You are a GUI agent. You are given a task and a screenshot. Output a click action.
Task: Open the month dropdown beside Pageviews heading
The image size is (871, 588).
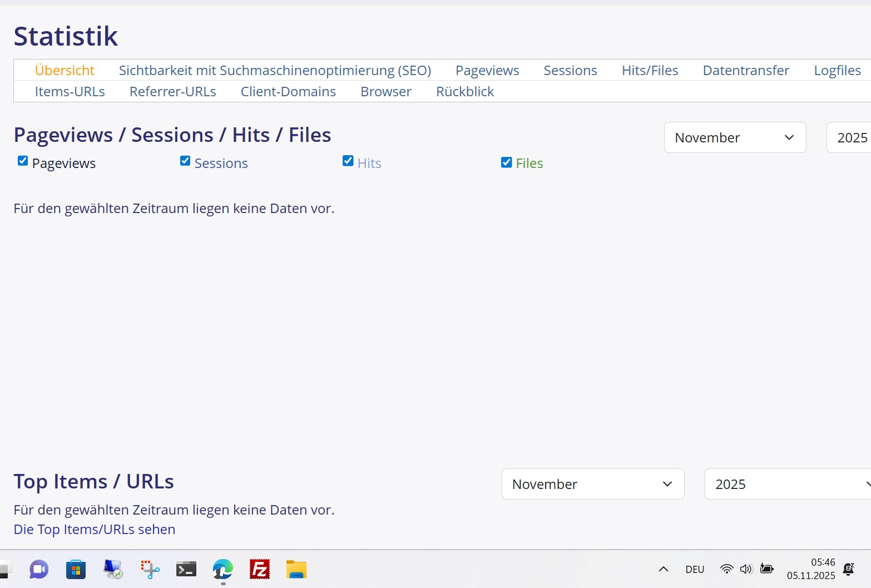tap(734, 137)
